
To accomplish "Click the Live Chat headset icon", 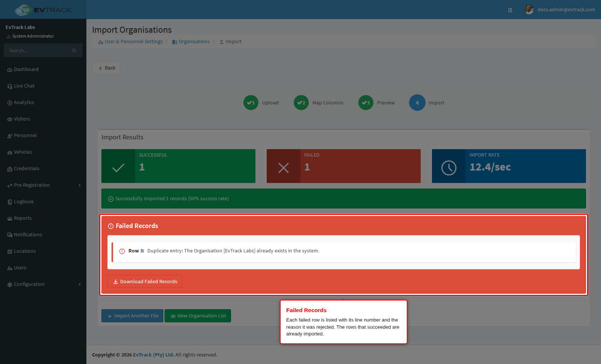I will [10, 86].
